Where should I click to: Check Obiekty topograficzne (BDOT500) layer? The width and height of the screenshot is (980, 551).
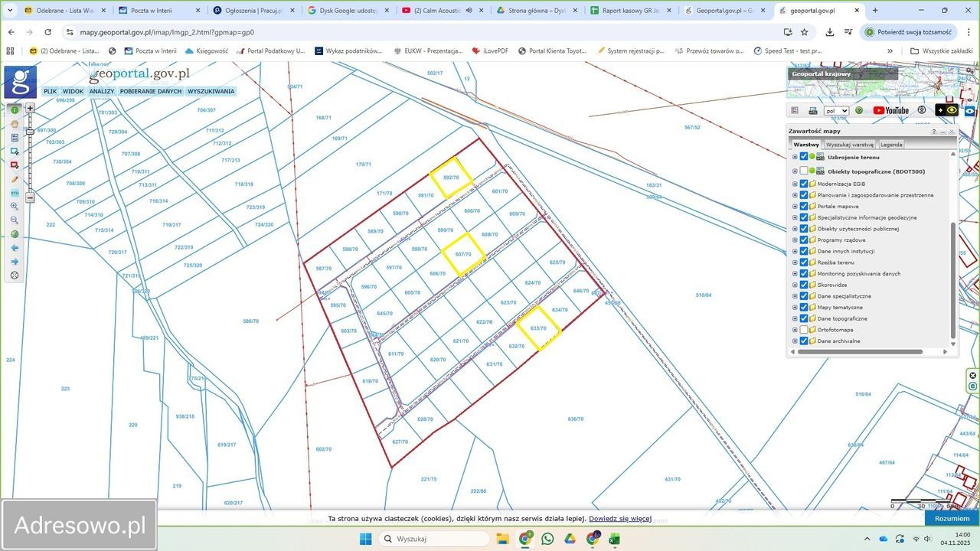coord(803,171)
